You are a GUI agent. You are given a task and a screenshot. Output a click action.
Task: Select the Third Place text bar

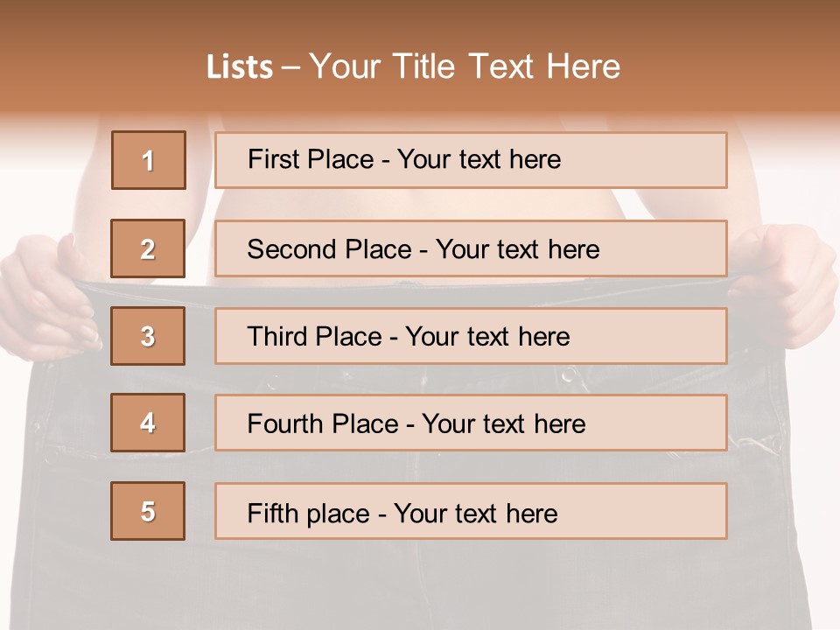(471, 336)
